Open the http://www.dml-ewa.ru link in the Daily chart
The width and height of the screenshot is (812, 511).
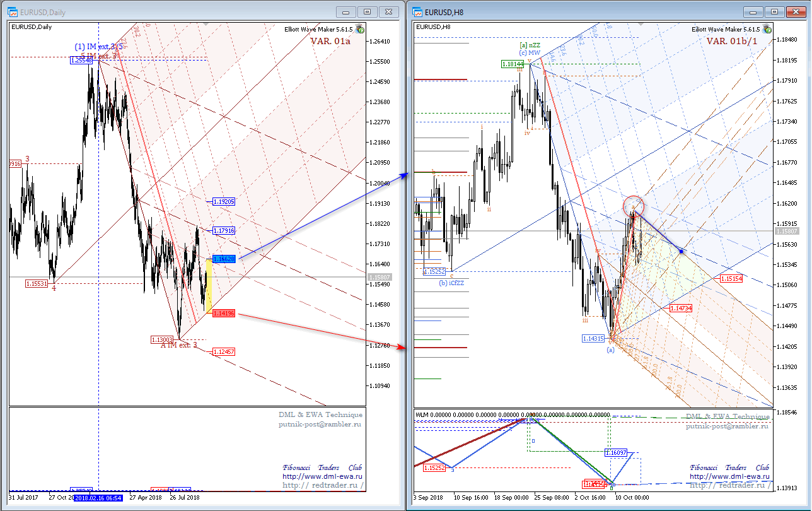(322, 476)
